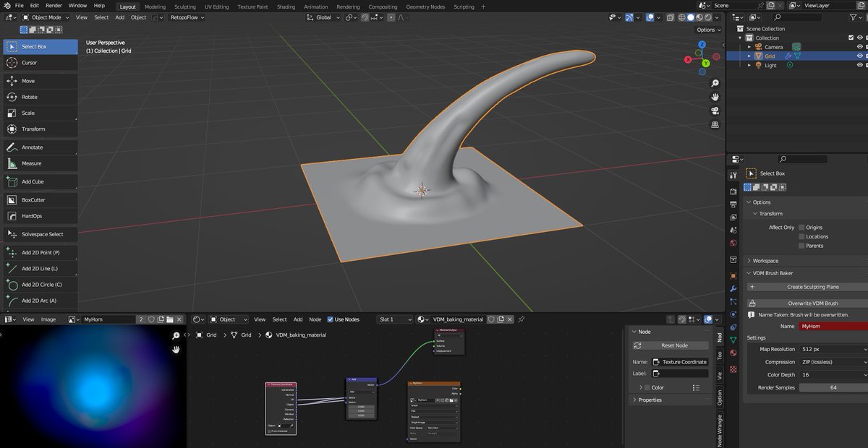Open the Render menu
The width and height of the screenshot is (868, 448).
click(54, 6)
